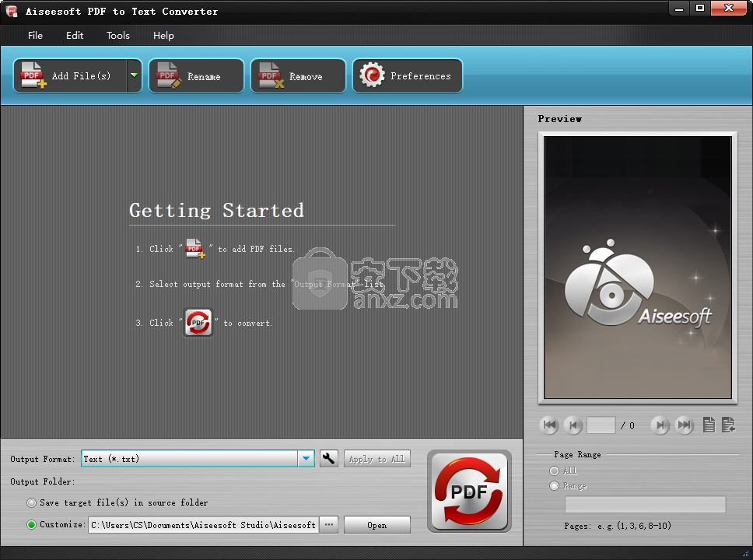The height and width of the screenshot is (560, 753).
Task: Open the Help menu
Action: coord(163,36)
